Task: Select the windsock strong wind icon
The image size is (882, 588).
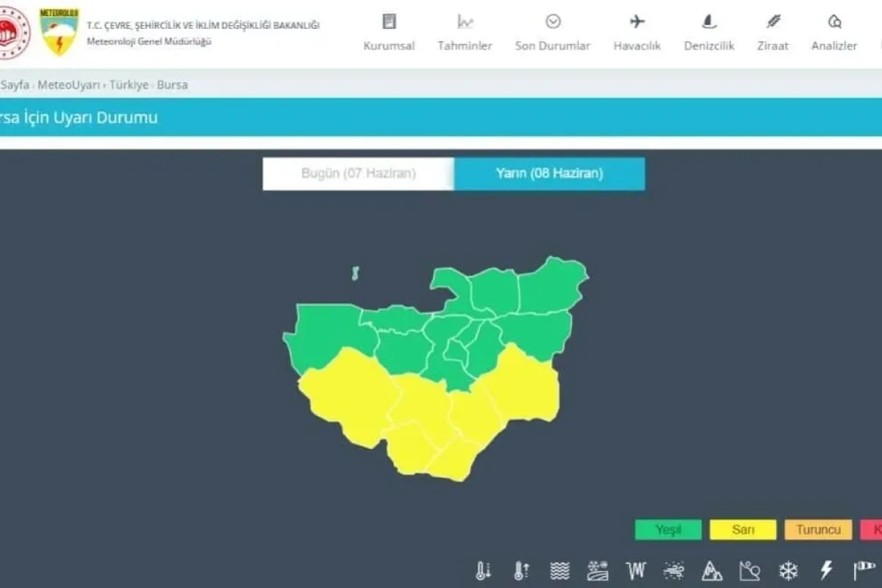Action: tap(864, 570)
